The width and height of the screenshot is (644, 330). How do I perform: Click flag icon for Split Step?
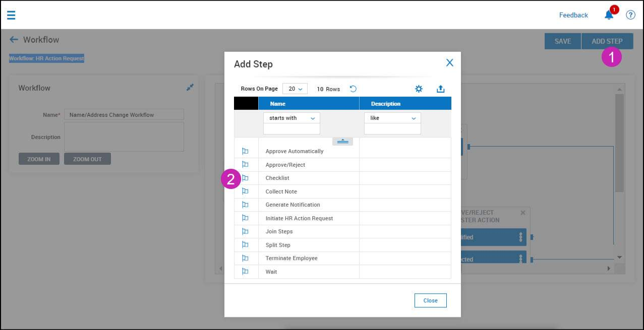246,244
